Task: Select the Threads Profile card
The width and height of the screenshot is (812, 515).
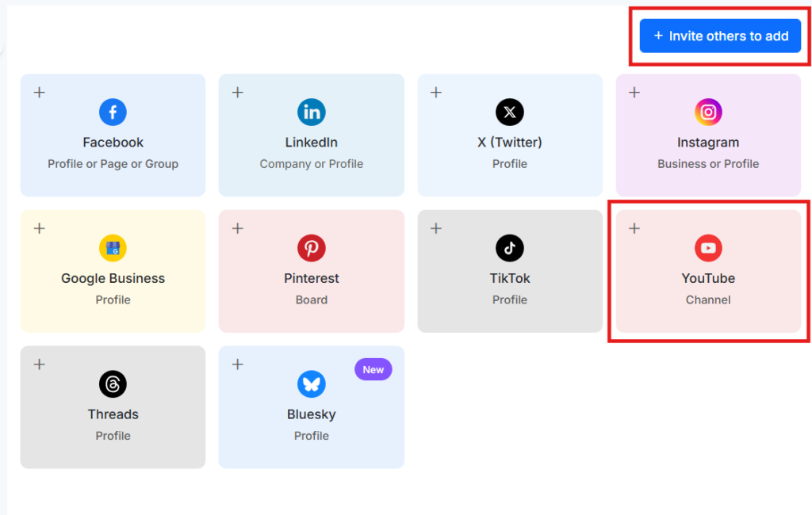Action: pos(113,406)
